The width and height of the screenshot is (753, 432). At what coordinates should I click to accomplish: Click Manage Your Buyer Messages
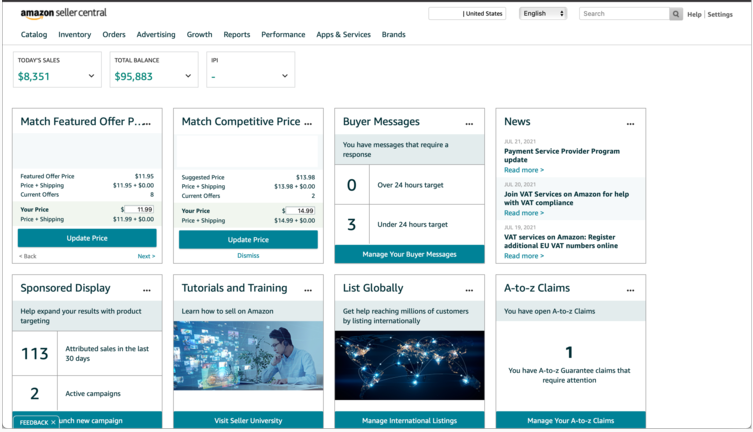pyautogui.click(x=410, y=254)
